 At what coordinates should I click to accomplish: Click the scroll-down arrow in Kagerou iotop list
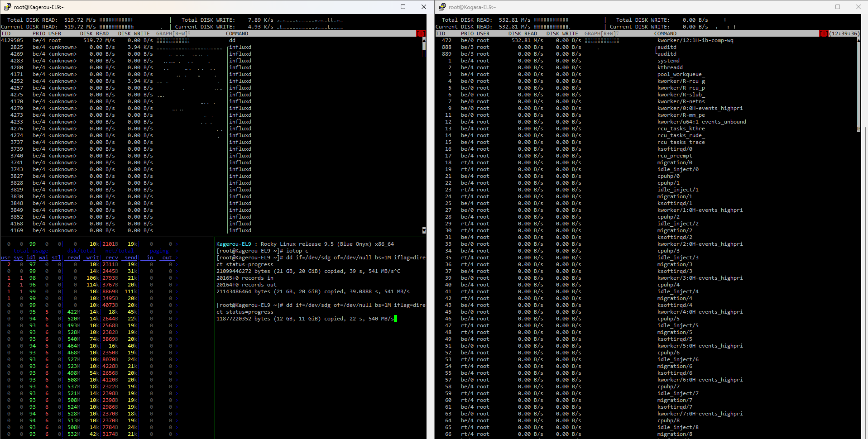click(x=424, y=230)
